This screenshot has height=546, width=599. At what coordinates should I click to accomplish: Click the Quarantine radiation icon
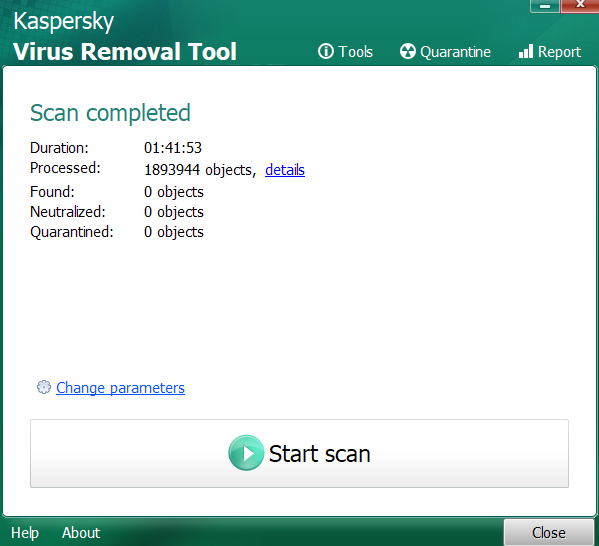click(408, 51)
